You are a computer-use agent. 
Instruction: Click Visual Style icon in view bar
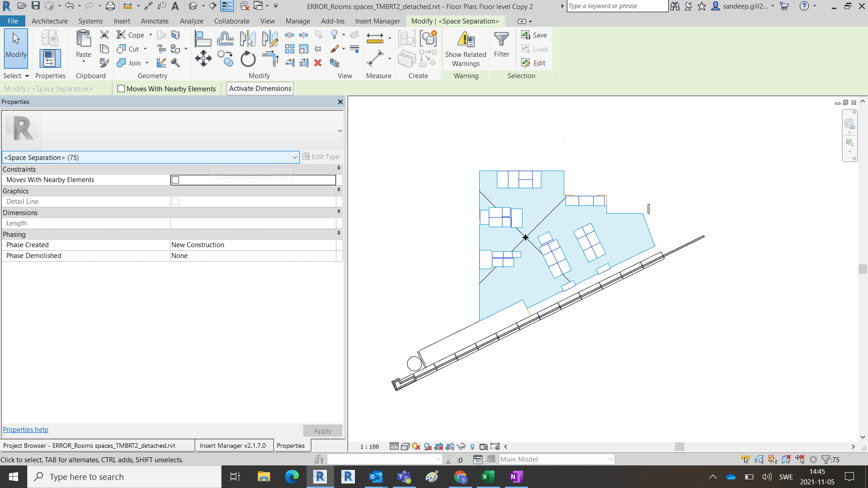point(405,446)
